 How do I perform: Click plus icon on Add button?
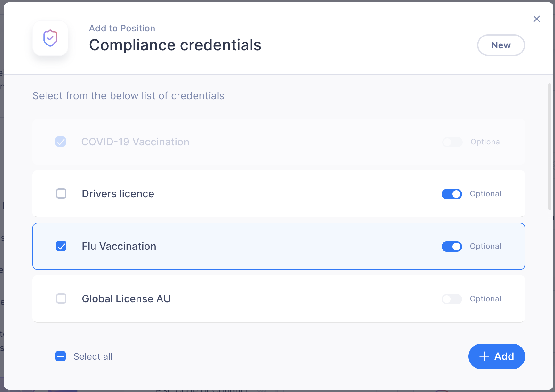[484, 356]
